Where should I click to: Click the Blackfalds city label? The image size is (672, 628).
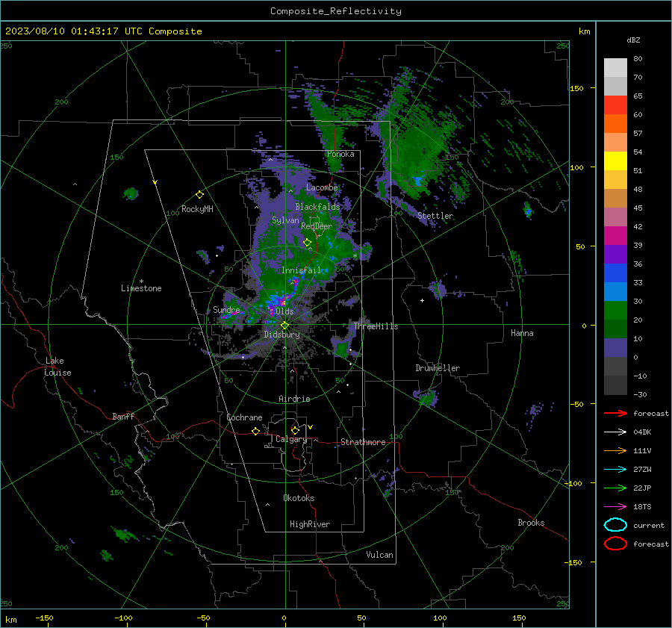[317, 207]
